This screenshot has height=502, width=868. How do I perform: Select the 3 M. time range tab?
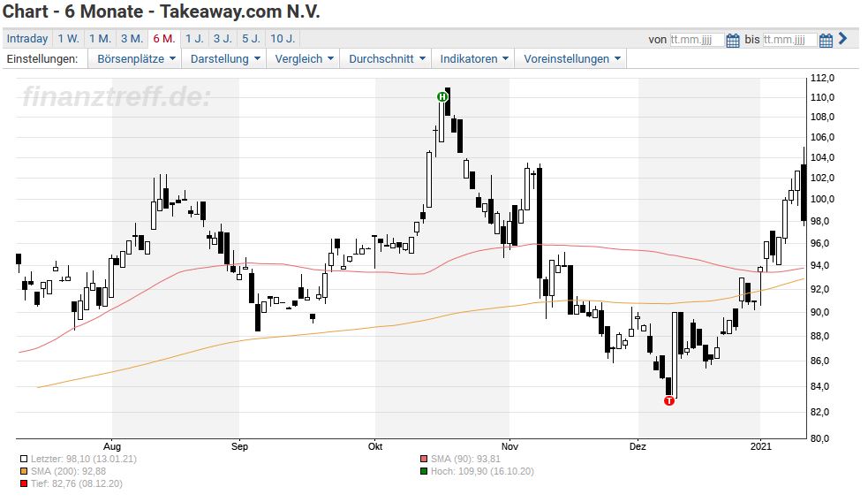click(x=132, y=39)
